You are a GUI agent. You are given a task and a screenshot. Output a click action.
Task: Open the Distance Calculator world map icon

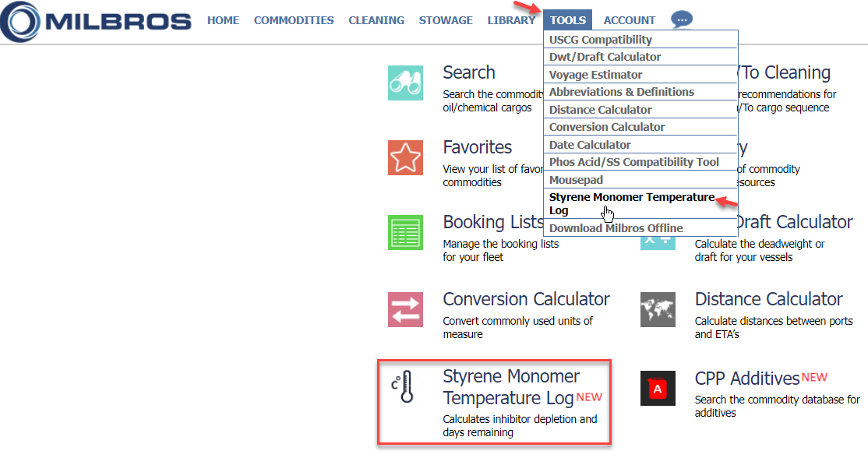click(x=658, y=309)
